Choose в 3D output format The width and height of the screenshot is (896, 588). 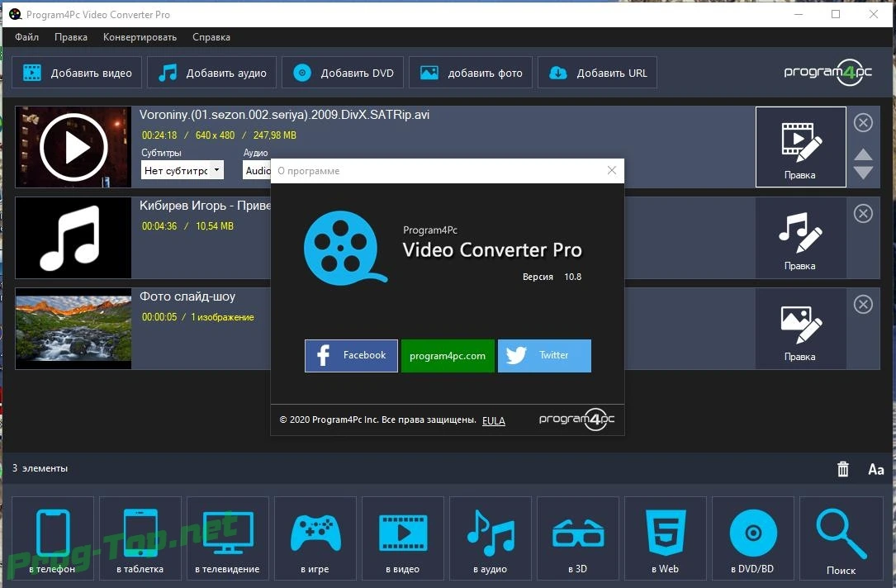[578, 538]
